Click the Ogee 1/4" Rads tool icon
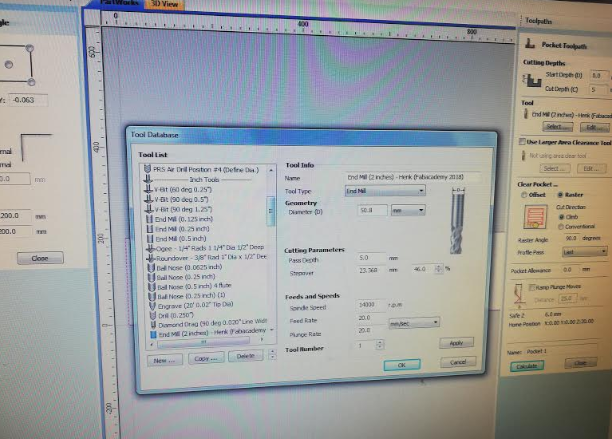Viewport: 612px width, 439px height. 151,248
